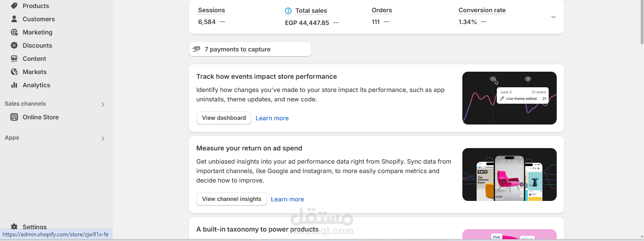This screenshot has height=241, width=644.
Task: Open the 7 payments to capture notice
Action: (250, 49)
